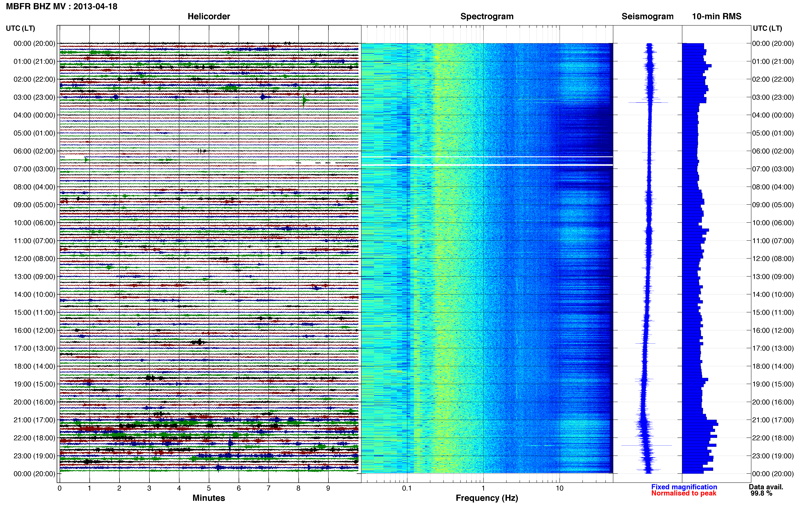The image size is (812, 508).
Task: Click the right '09:00 (05:00)' time label
Action: 773,205
